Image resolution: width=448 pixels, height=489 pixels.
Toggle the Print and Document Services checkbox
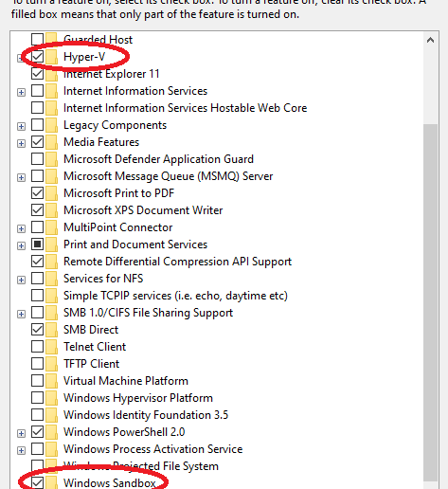click(x=37, y=244)
